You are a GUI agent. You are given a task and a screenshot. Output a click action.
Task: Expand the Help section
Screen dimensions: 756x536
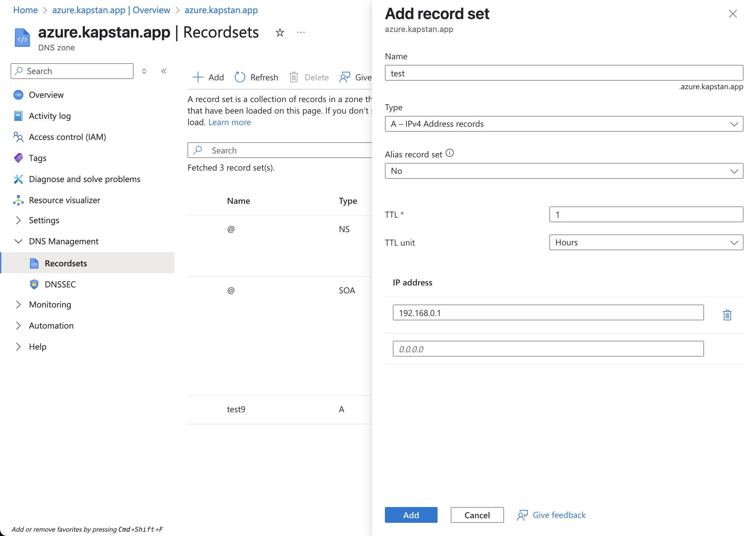[18, 347]
